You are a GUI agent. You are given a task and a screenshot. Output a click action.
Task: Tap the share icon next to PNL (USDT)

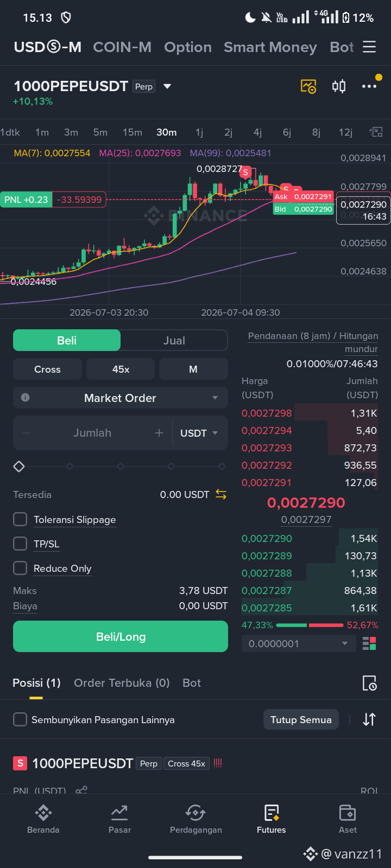click(x=81, y=790)
